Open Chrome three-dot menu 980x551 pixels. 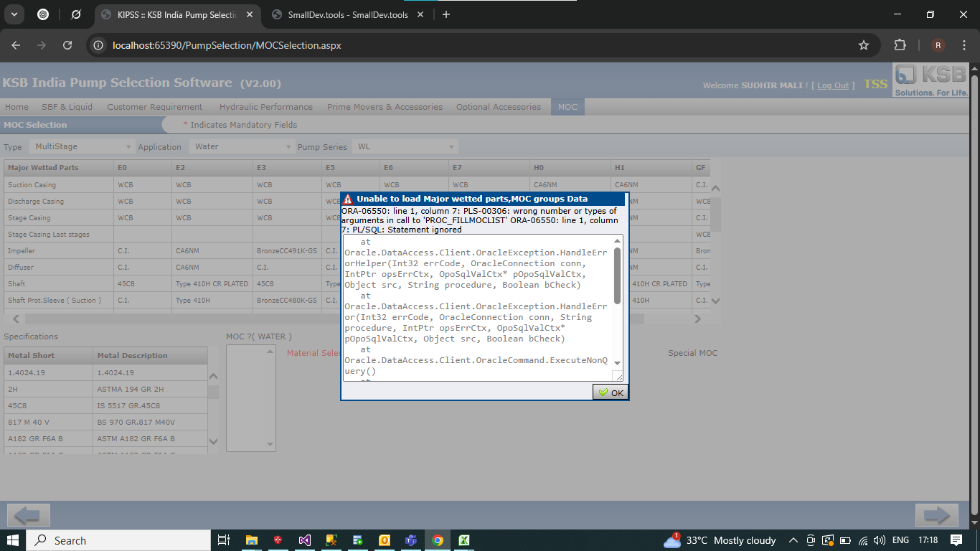pyautogui.click(x=964, y=45)
